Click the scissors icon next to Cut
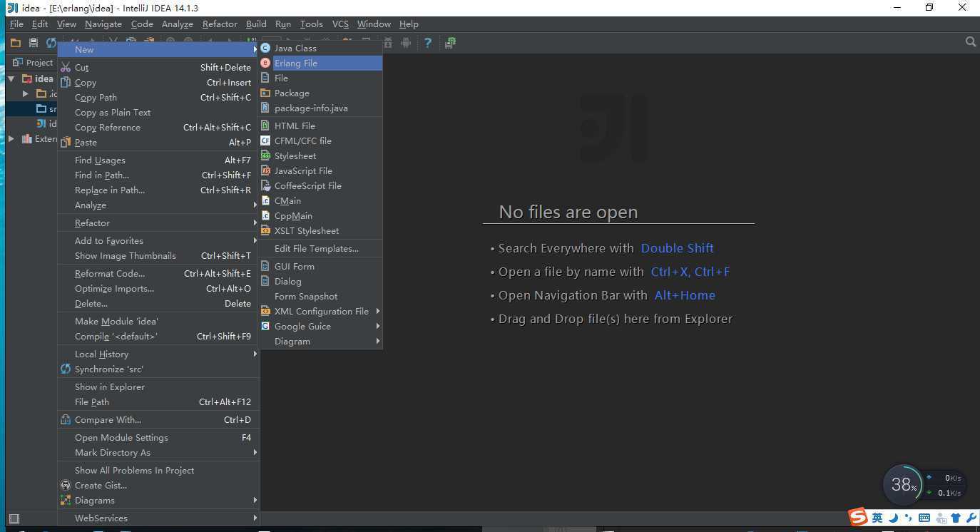980x532 pixels. tap(66, 67)
